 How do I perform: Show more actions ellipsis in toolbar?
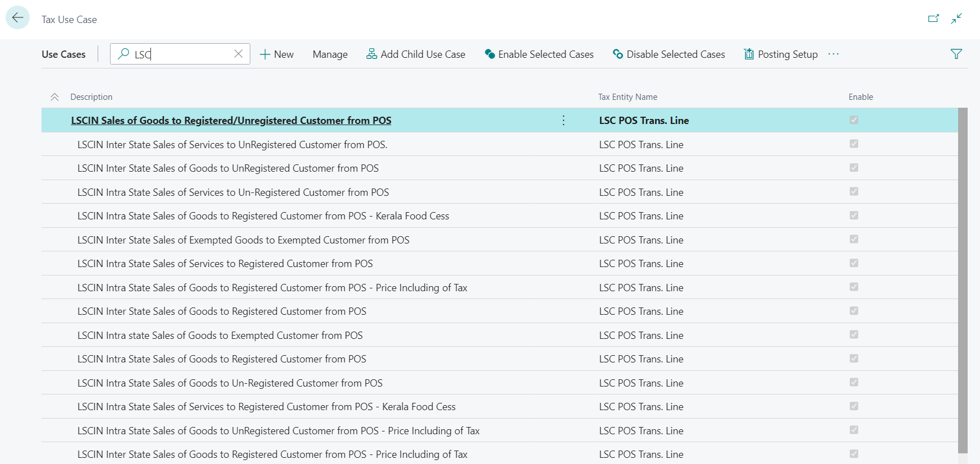pyautogui.click(x=833, y=54)
